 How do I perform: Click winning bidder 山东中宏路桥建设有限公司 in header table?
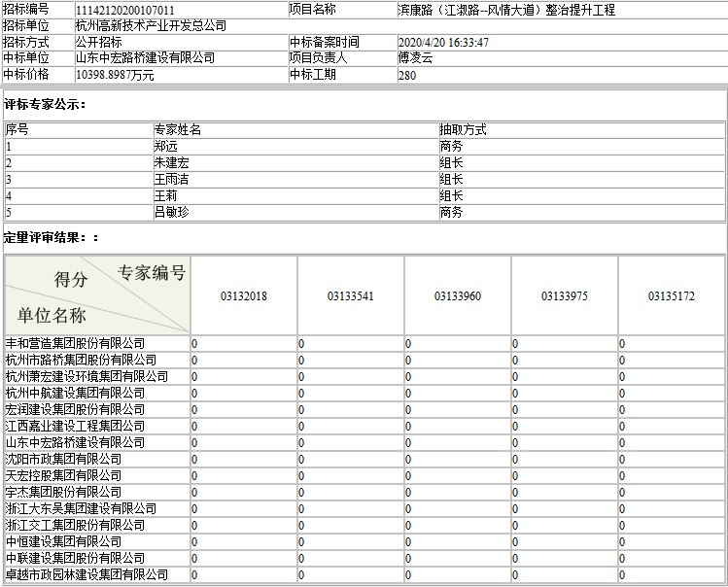[146, 58]
